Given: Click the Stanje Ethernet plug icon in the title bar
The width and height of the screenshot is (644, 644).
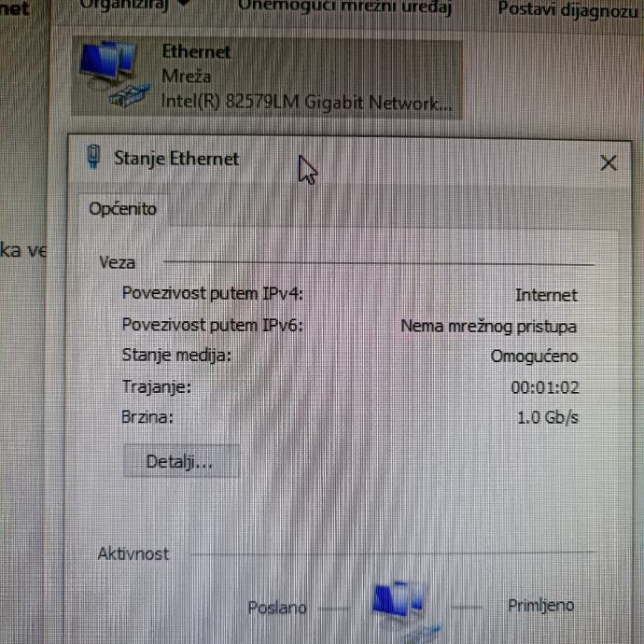Looking at the screenshot, I should pos(93,157).
